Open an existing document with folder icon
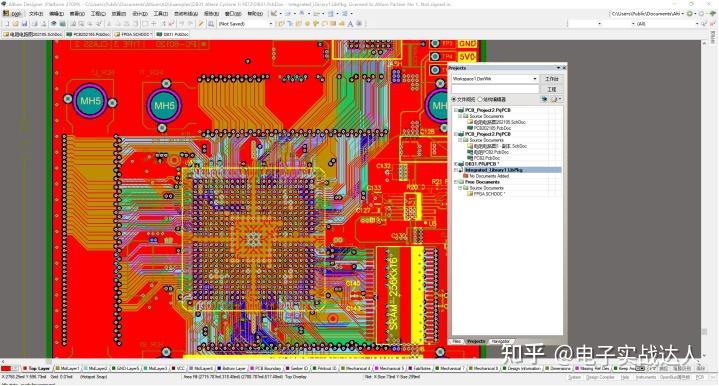Viewport: 719px width, 386px height. click(x=15, y=23)
